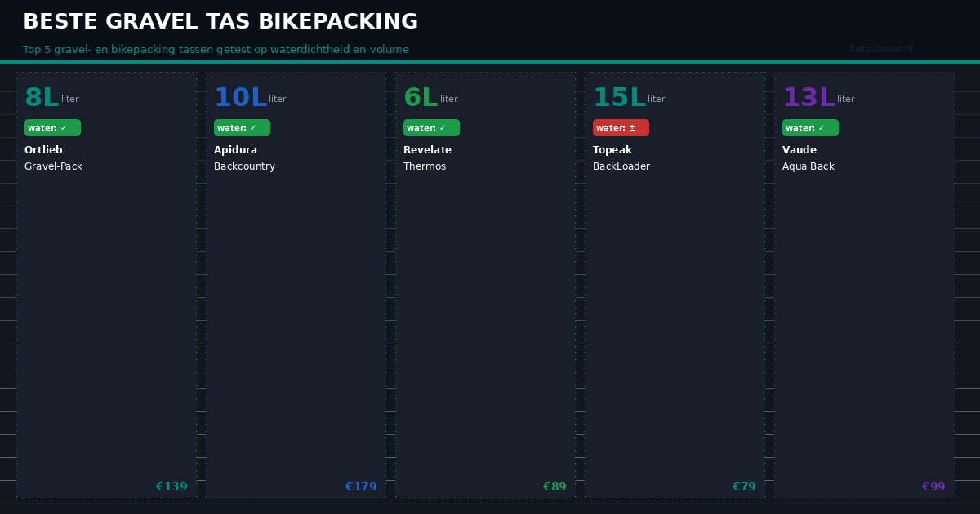Viewport: 980px width, 514px height.
Task: Click the red water ± badge on Topeak
Action: pyautogui.click(x=621, y=128)
